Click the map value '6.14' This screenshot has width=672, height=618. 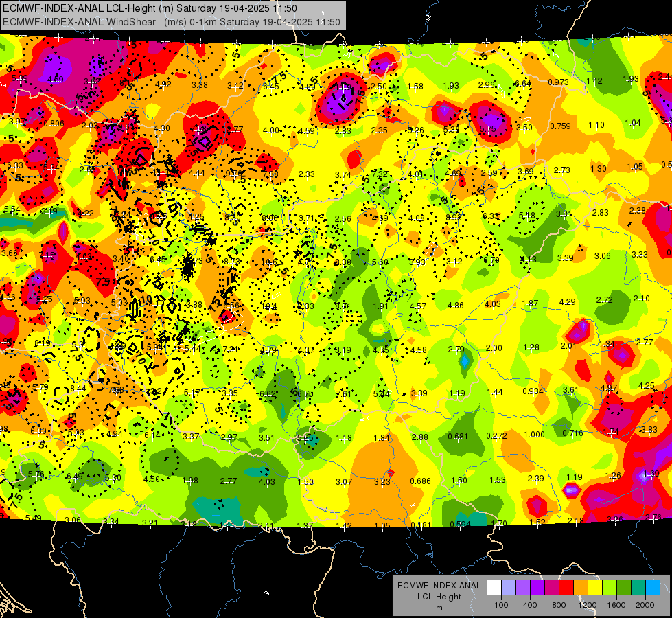coord(152,435)
